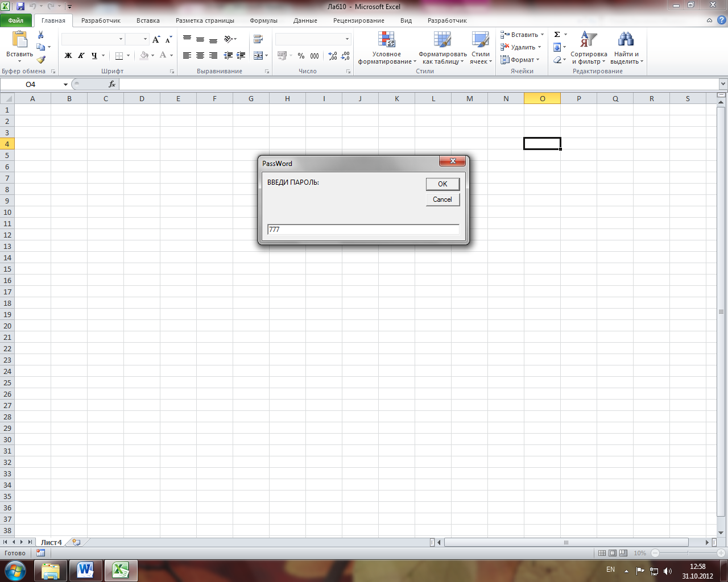Expand the font name combo box

121,39
